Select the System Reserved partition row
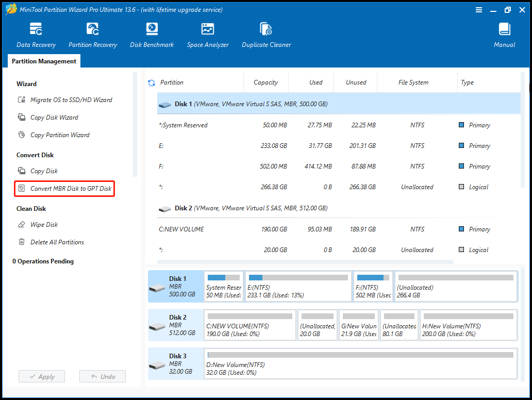 tap(339, 125)
